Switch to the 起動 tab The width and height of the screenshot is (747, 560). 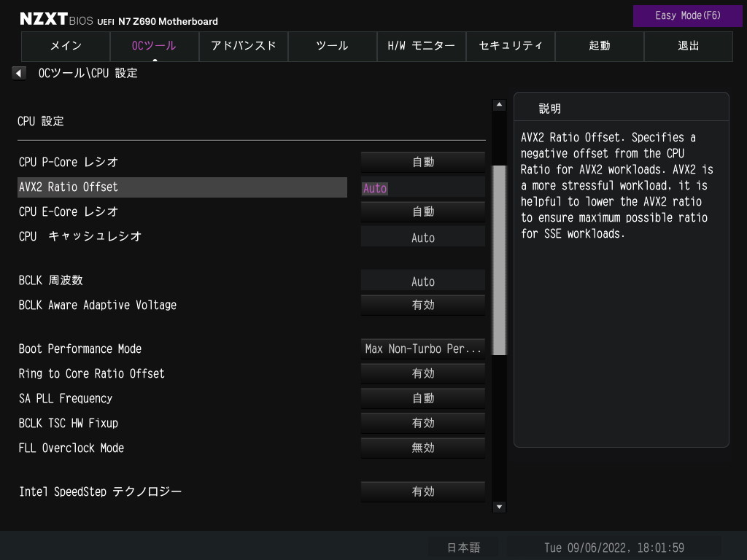pyautogui.click(x=600, y=46)
